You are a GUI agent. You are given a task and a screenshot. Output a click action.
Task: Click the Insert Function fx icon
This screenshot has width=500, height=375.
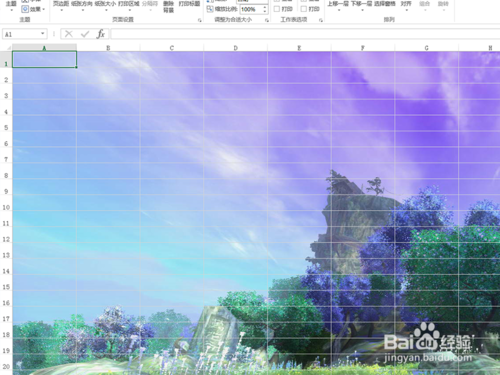(101, 34)
